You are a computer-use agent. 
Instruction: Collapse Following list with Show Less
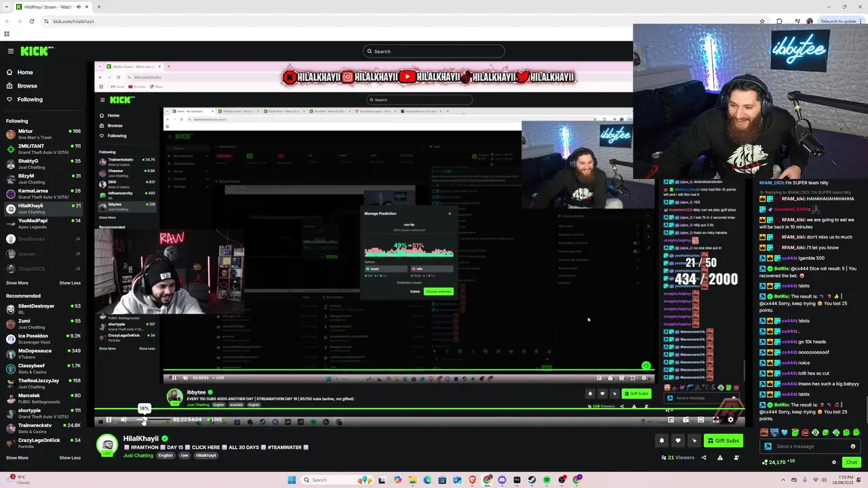click(x=70, y=283)
